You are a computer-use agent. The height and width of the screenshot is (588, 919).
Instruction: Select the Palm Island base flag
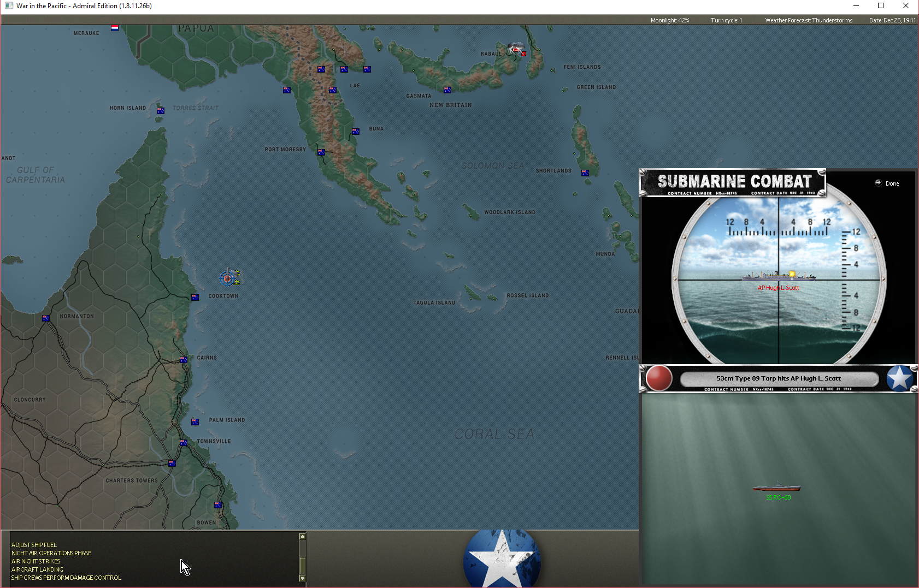click(x=195, y=422)
